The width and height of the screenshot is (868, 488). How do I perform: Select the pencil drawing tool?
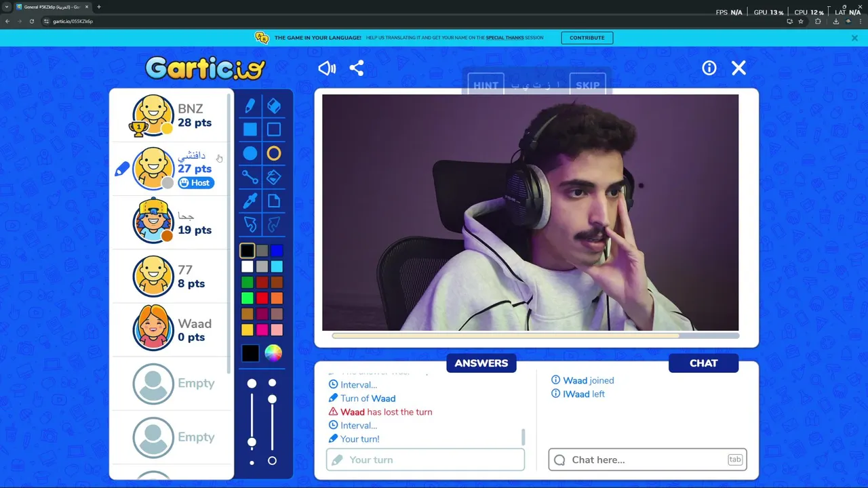click(x=250, y=106)
